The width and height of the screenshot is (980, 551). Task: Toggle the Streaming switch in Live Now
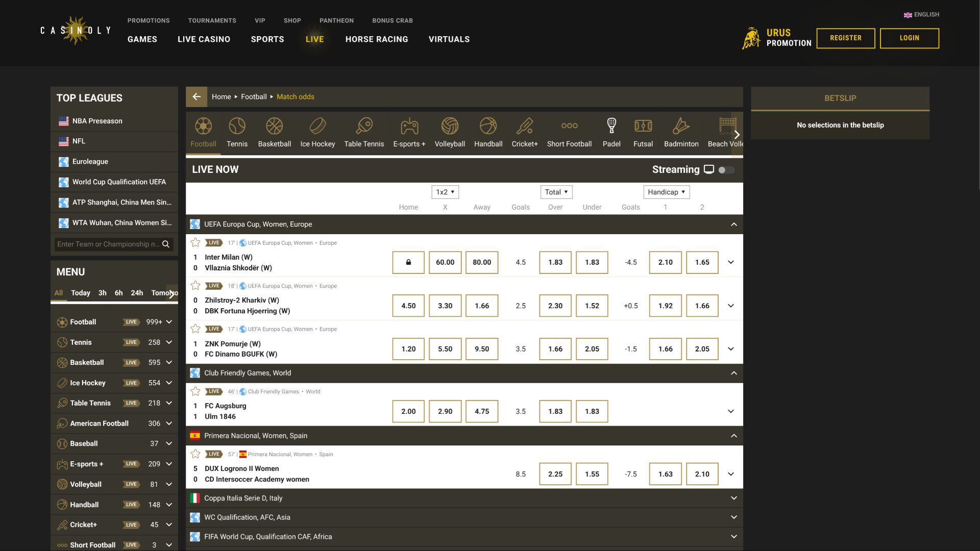(726, 170)
